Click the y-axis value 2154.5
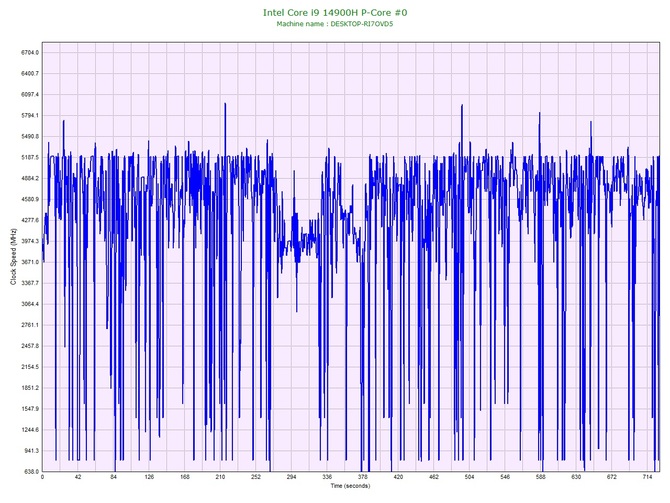 click(30, 367)
